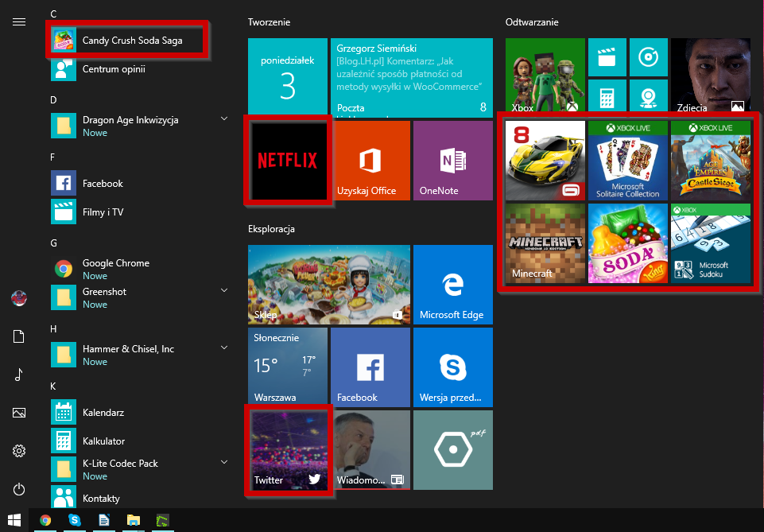Click the Odtwarzanie group heading
The width and height of the screenshot is (764, 532).
tap(532, 22)
